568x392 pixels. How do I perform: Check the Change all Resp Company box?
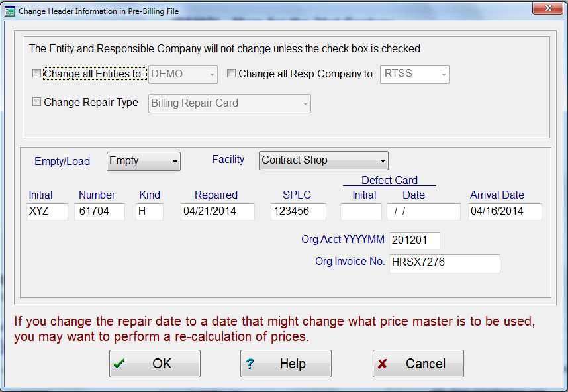click(x=232, y=74)
